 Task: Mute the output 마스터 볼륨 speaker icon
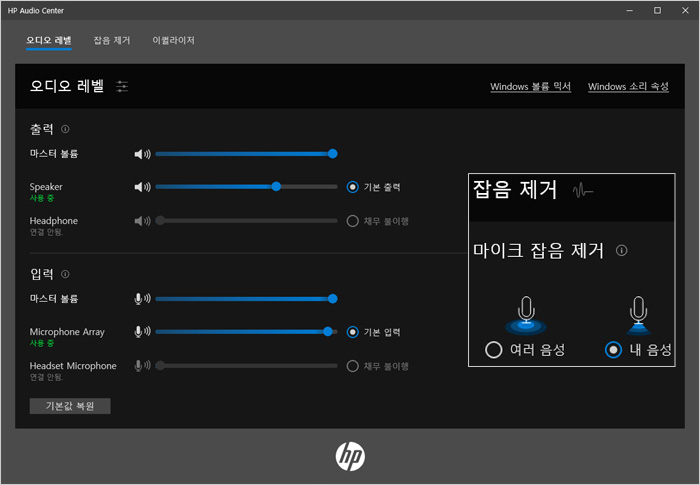coord(142,154)
